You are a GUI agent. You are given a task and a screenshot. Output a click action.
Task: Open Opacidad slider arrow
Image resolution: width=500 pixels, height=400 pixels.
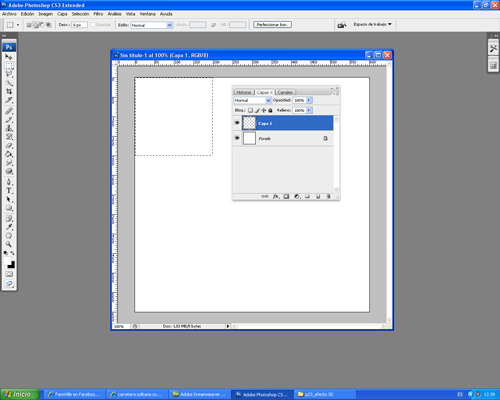click(309, 100)
